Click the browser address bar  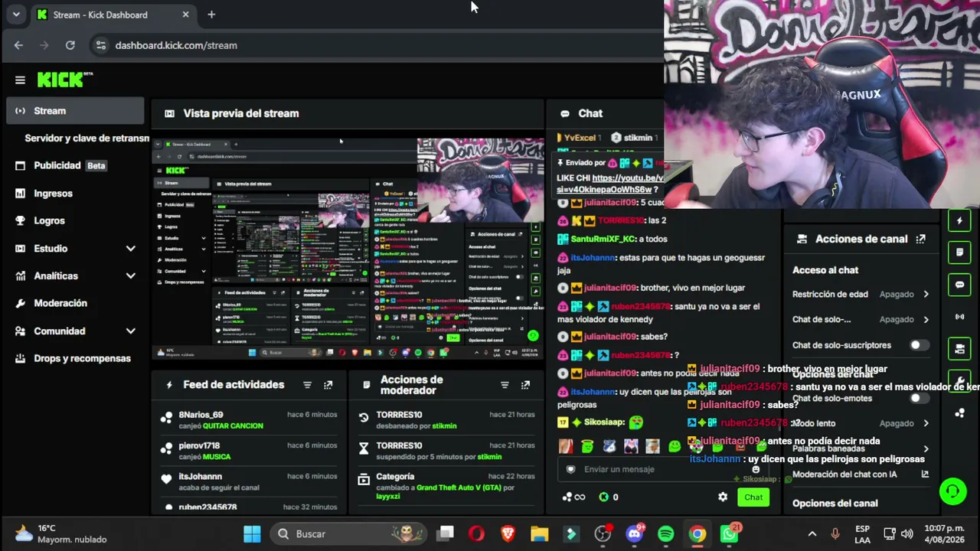point(375,45)
